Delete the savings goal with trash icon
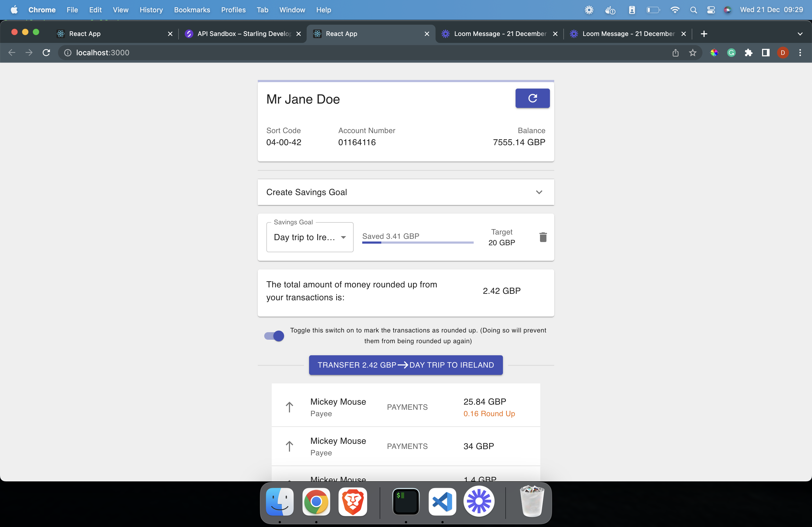The width and height of the screenshot is (812, 527). click(x=543, y=237)
